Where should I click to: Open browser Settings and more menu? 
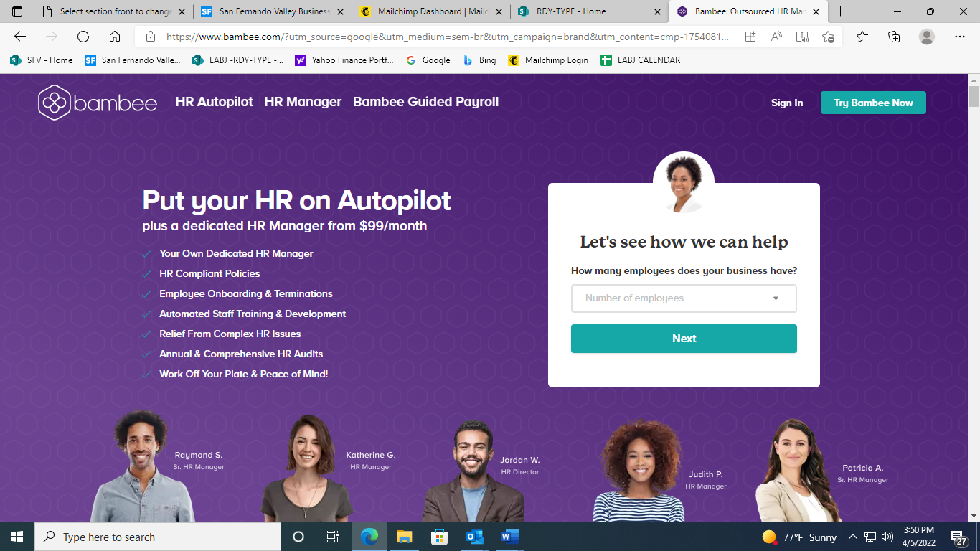click(960, 37)
